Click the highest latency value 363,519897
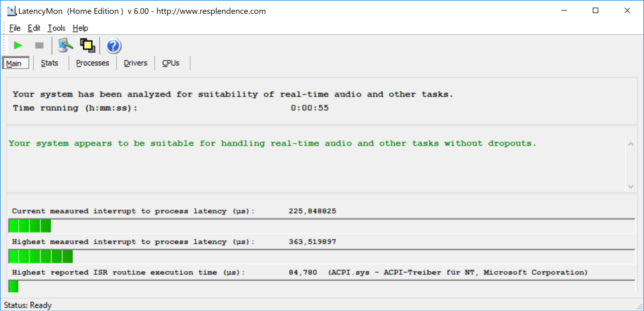Screen dimensions: 644x311 tap(312, 242)
